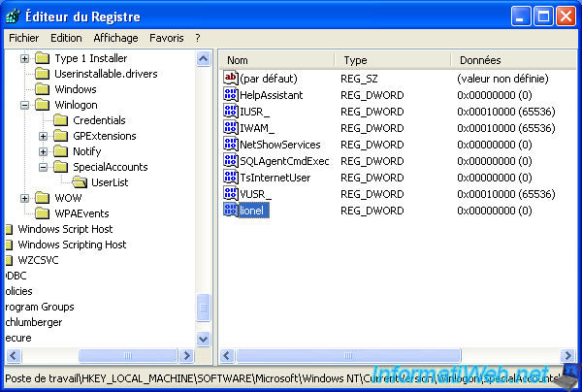
Task: Click the tree pane horizontal scroll thumb
Action: point(128,356)
